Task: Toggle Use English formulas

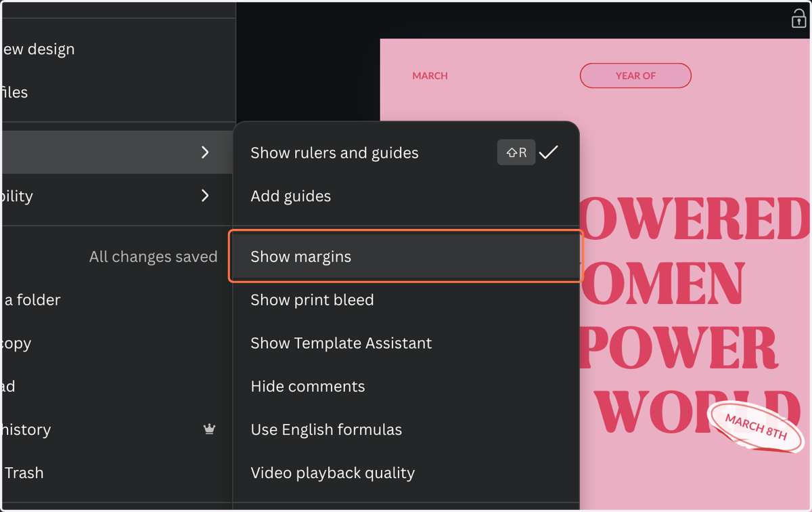Action: coord(406,429)
